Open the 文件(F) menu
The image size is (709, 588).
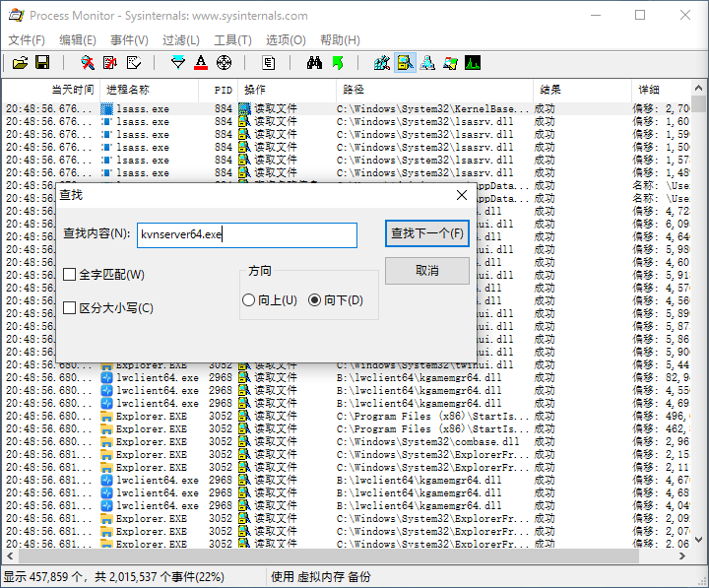(x=27, y=40)
